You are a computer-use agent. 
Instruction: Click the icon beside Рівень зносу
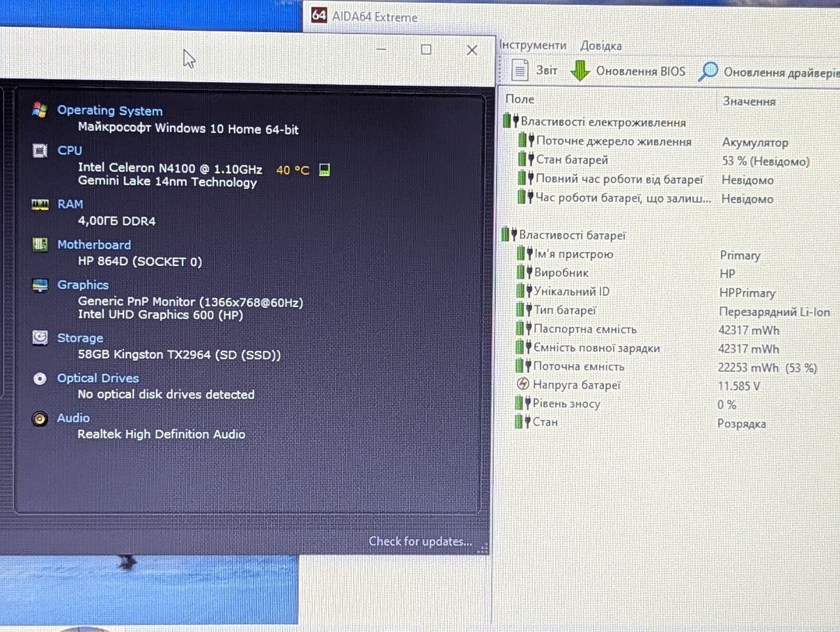pos(522,403)
